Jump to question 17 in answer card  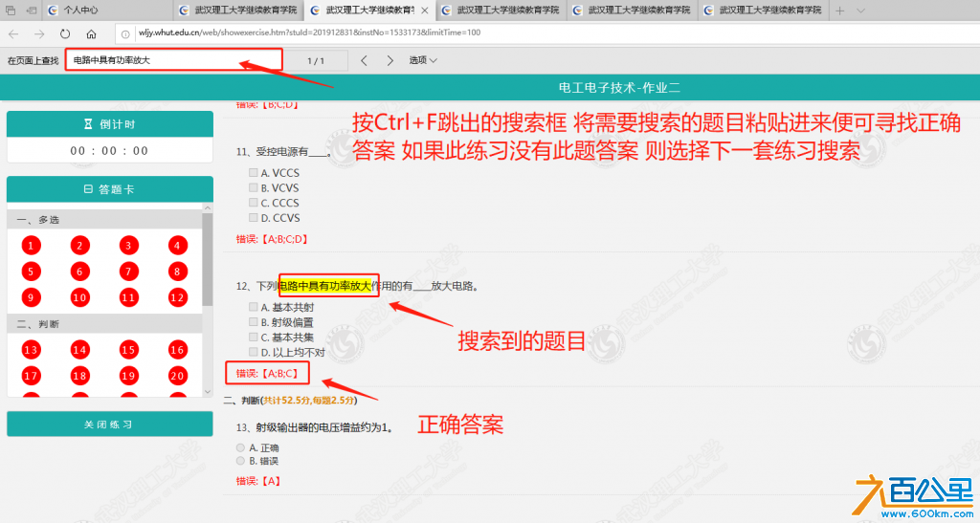[31, 376]
